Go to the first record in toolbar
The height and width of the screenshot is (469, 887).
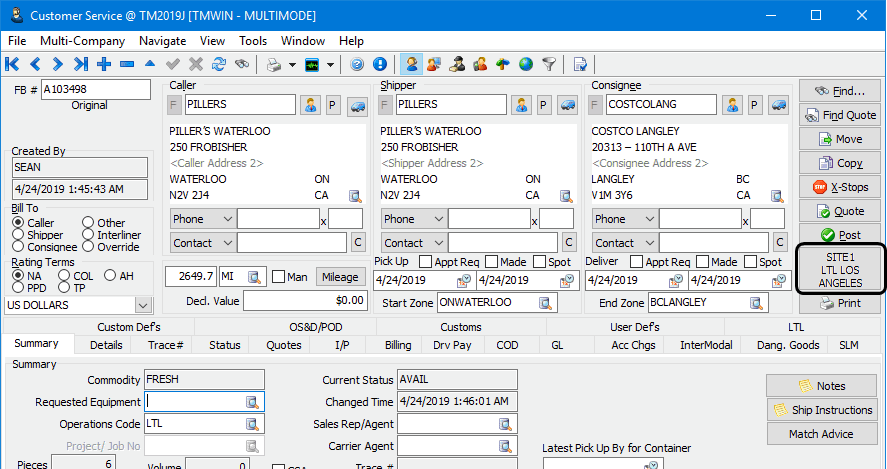(12, 64)
